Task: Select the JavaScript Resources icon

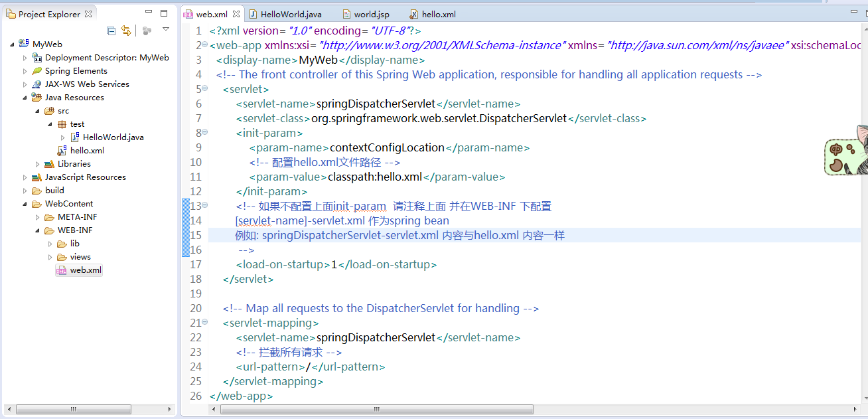Action: click(x=37, y=177)
